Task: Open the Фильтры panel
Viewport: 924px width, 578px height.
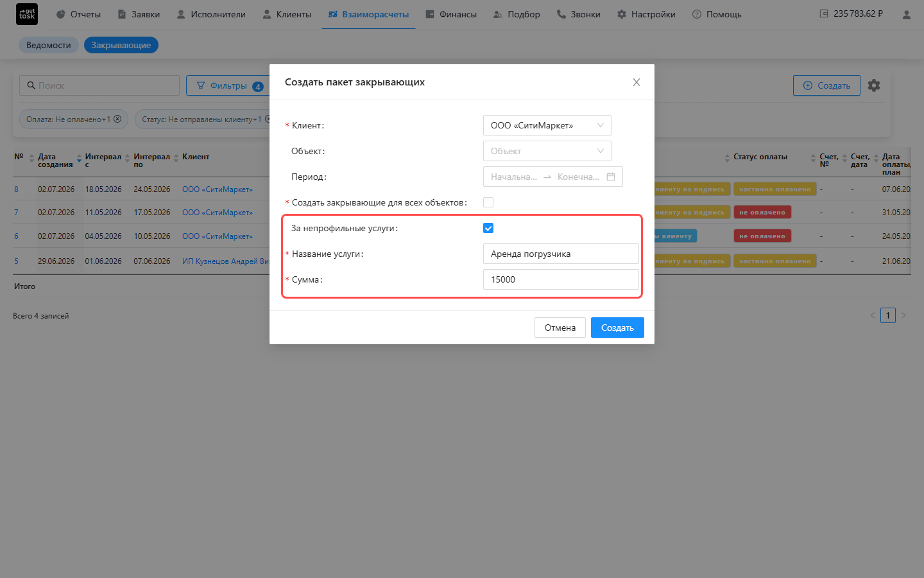Action: (229, 85)
